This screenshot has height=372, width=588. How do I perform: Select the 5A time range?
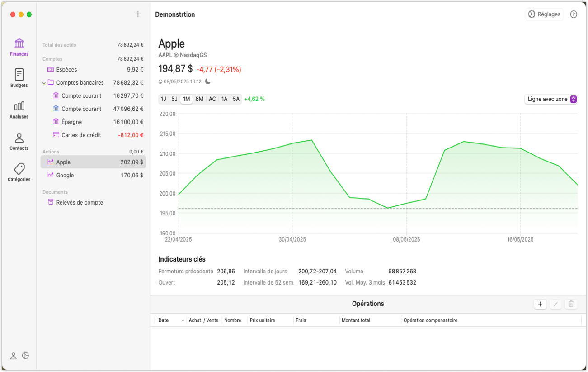tap(236, 99)
